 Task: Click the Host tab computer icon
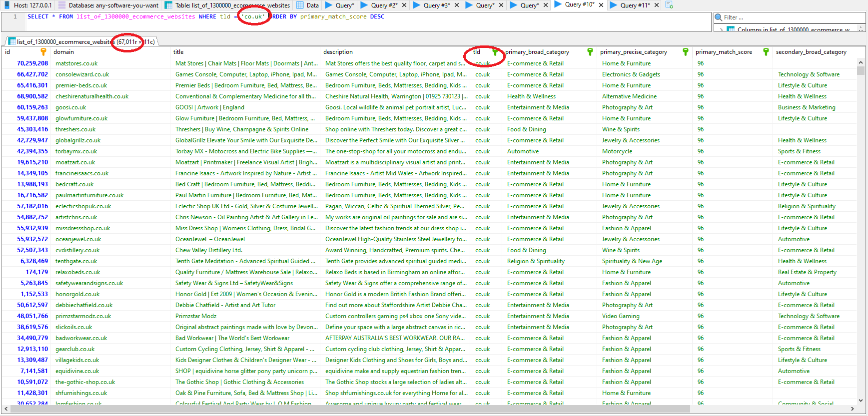tap(7, 5)
